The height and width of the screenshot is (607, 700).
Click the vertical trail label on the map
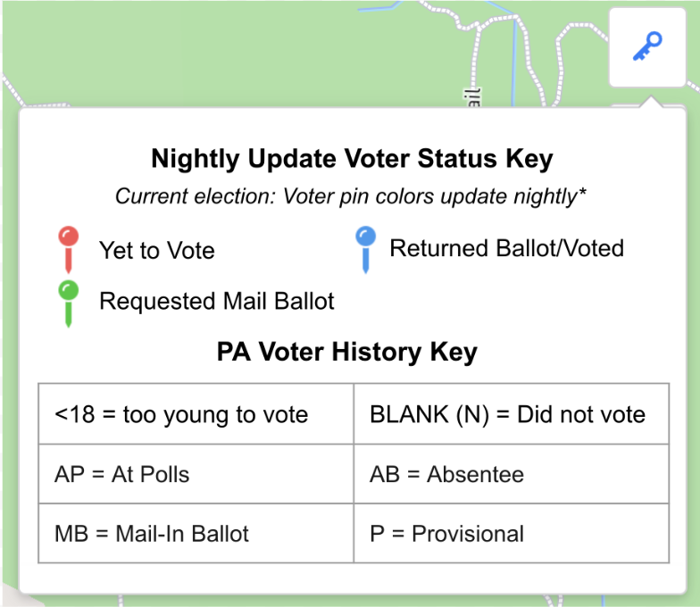pos(473,98)
